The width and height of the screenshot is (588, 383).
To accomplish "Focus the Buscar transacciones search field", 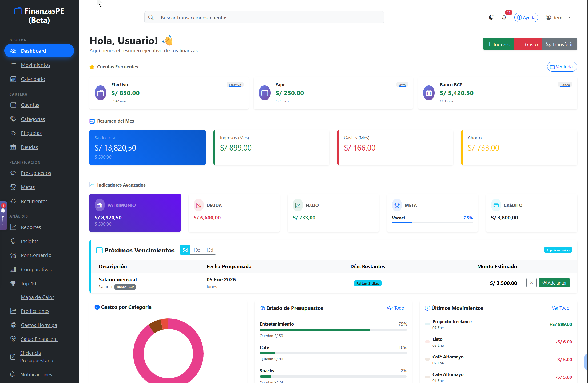I will coord(264,18).
